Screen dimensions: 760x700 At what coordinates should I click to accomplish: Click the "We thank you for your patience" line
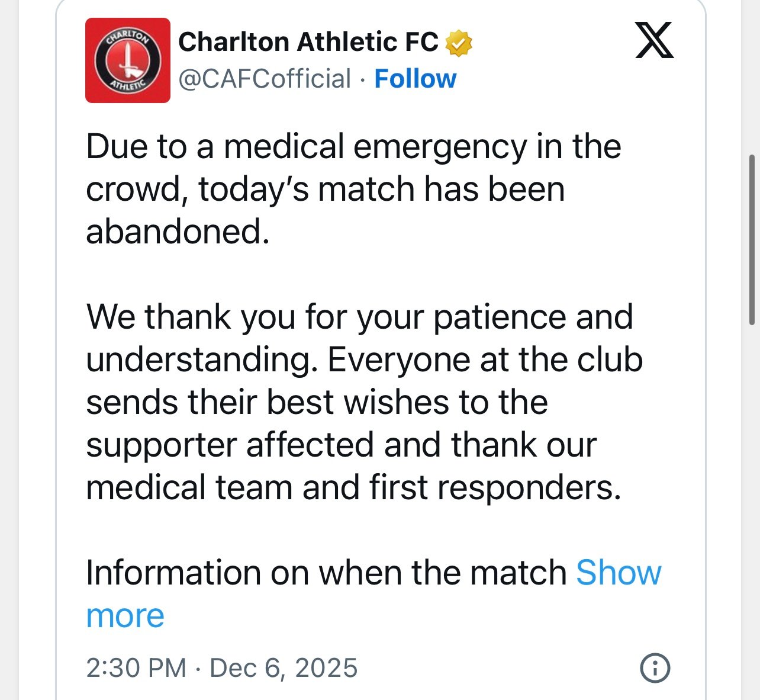[x=359, y=317]
